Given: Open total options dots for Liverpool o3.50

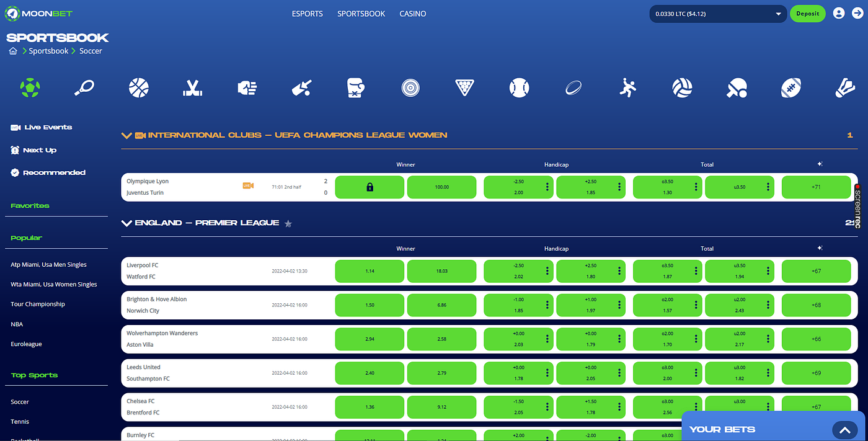Looking at the screenshot, I should pos(696,270).
